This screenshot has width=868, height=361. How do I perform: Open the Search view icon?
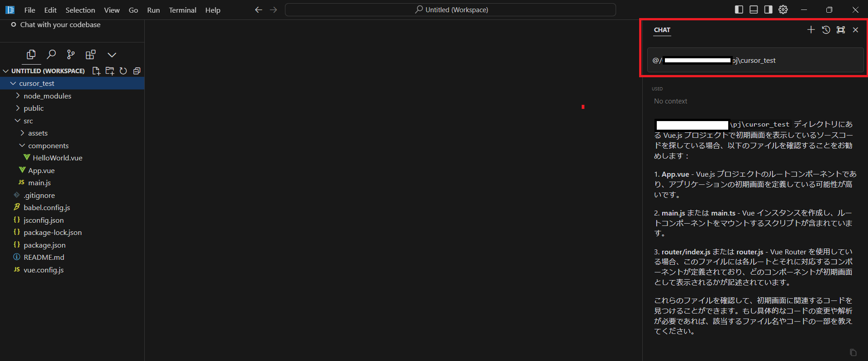click(x=51, y=55)
